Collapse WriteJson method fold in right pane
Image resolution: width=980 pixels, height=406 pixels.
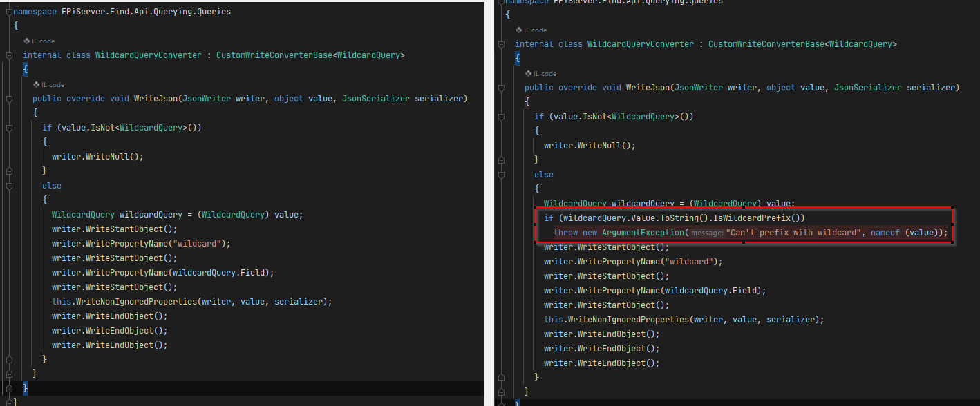[501, 88]
